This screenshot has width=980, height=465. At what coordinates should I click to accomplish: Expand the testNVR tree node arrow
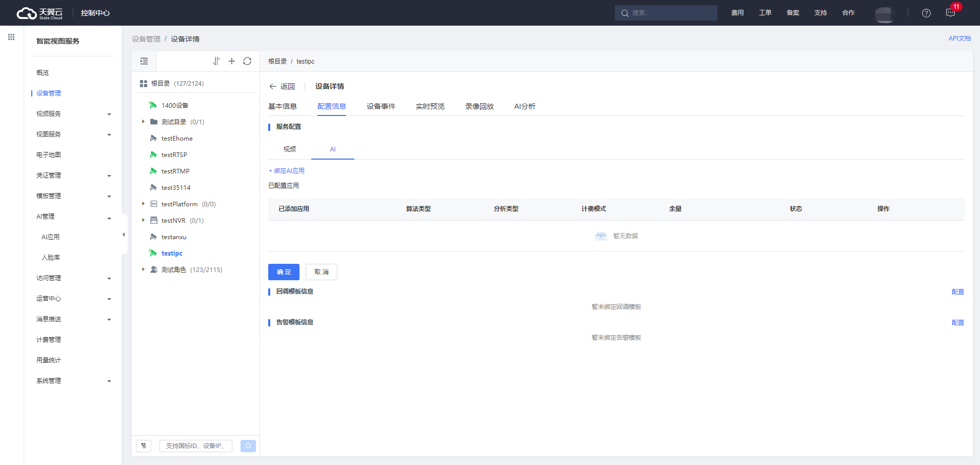tap(143, 220)
